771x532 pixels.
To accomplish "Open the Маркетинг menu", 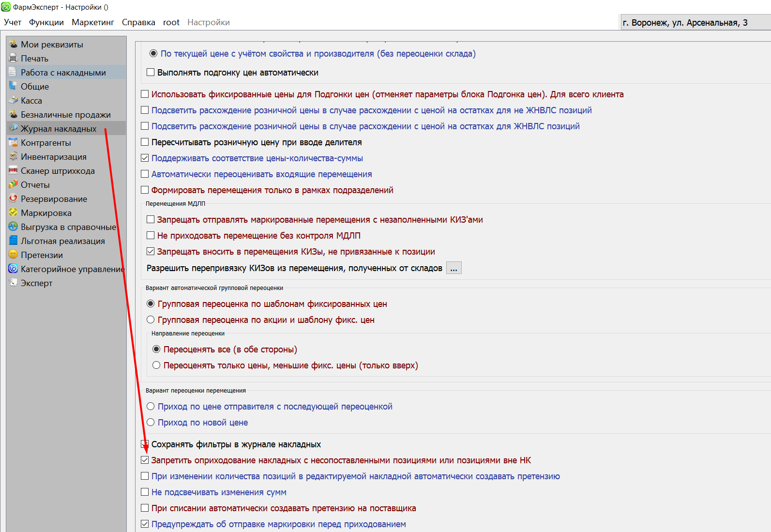I will 93,22.
